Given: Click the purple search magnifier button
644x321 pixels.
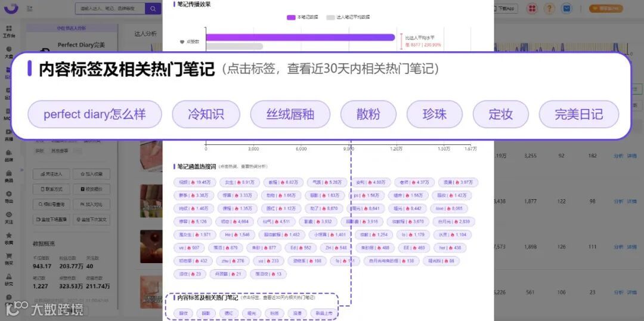Looking at the screenshot, I should [x=153, y=8].
